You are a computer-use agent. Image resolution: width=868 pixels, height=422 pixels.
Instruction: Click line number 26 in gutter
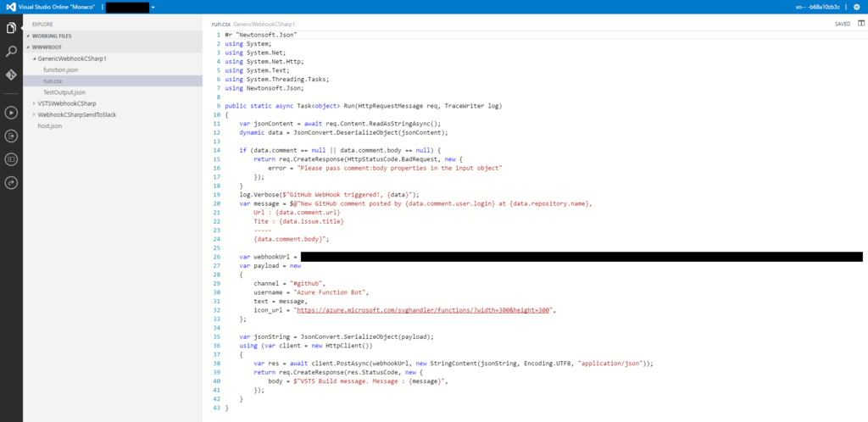point(216,257)
